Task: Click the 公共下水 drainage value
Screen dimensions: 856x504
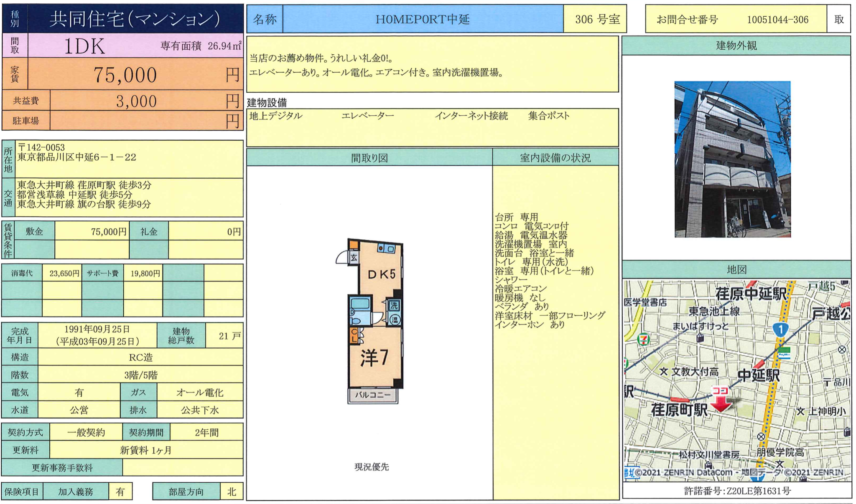Action: pos(200,410)
